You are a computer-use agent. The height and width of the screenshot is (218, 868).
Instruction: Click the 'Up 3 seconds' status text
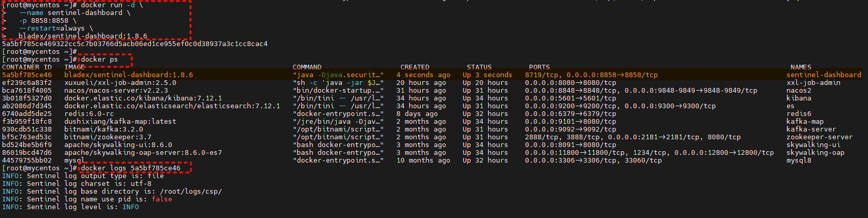(x=487, y=75)
